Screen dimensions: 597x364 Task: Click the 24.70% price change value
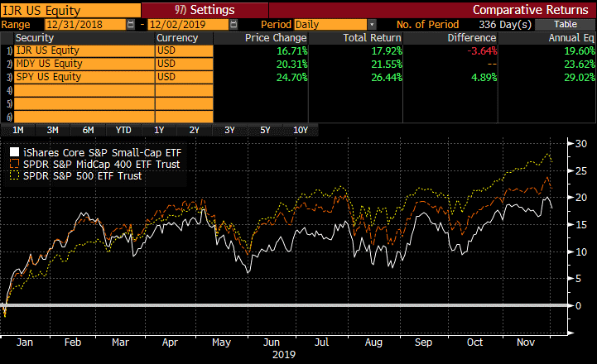click(292, 78)
